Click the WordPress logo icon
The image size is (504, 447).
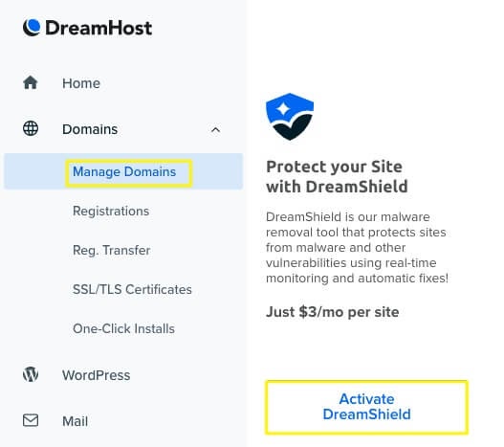[x=31, y=374]
